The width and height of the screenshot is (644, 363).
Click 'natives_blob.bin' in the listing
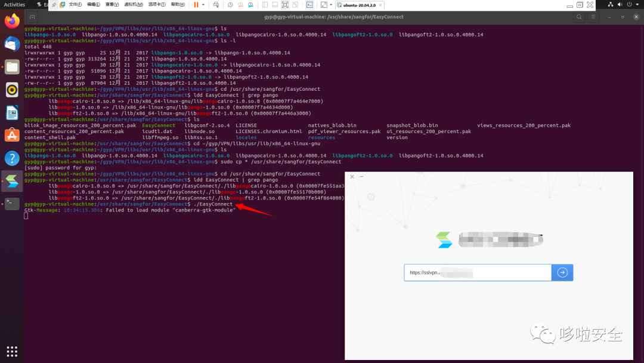[x=332, y=125]
